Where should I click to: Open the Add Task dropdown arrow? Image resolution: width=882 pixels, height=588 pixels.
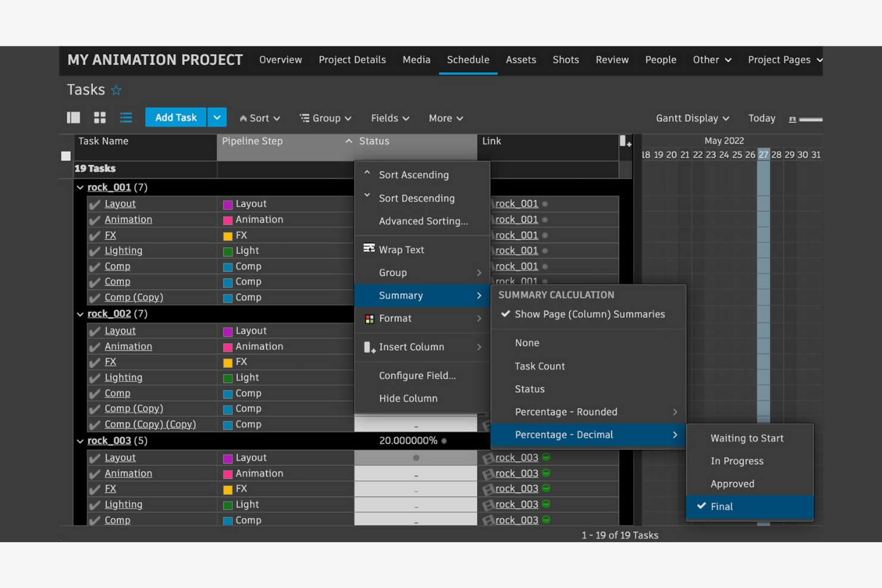point(217,117)
